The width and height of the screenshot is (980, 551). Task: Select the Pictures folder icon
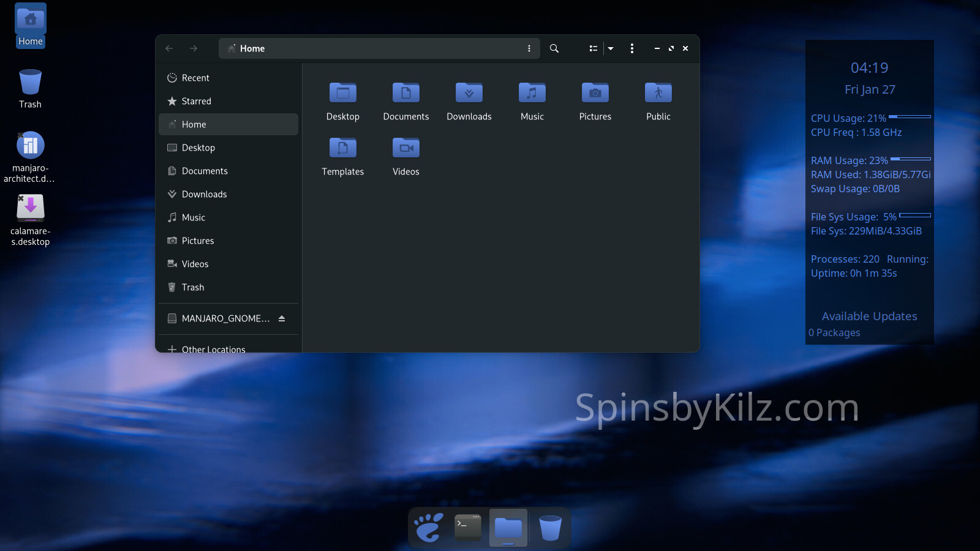point(595,93)
